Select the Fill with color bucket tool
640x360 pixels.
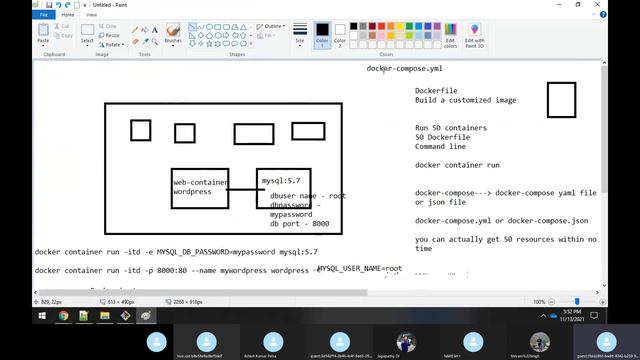145,30
